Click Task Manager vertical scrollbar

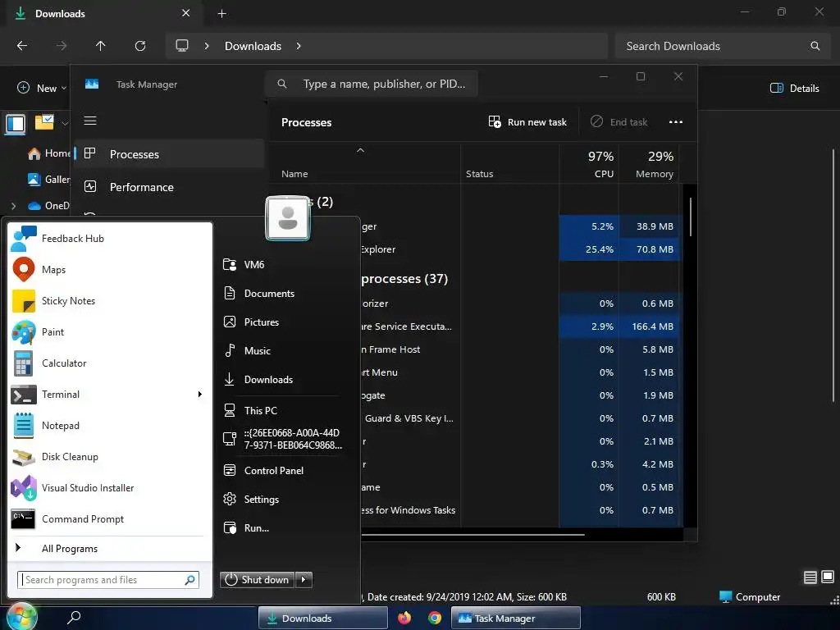pyautogui.click(x=691, y=217)
